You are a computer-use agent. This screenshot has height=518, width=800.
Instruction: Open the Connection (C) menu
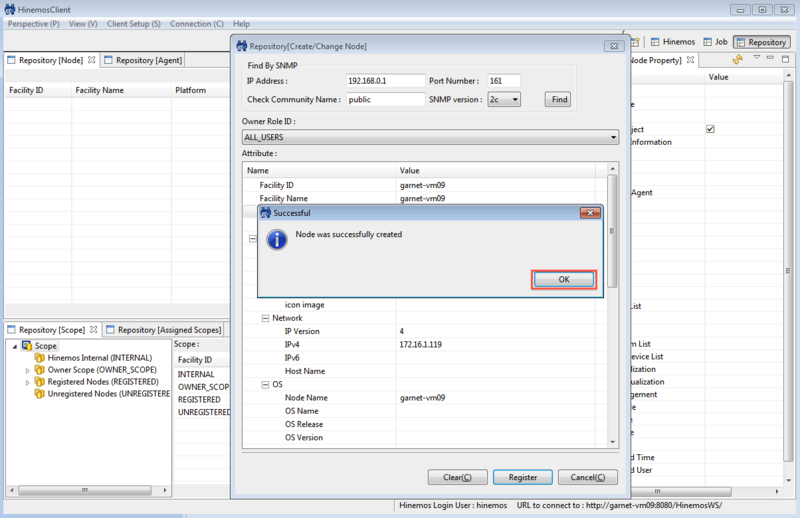pos(197,24)
